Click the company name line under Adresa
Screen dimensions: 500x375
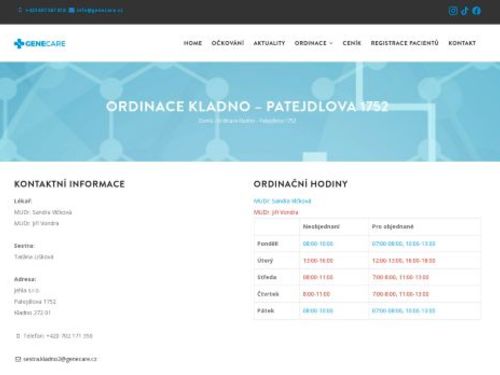[27, 291]
